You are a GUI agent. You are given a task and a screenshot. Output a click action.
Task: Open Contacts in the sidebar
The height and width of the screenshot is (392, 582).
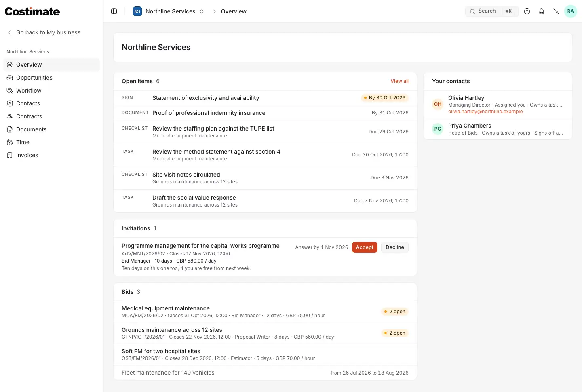pyautogui.click(x=51, y=103)
